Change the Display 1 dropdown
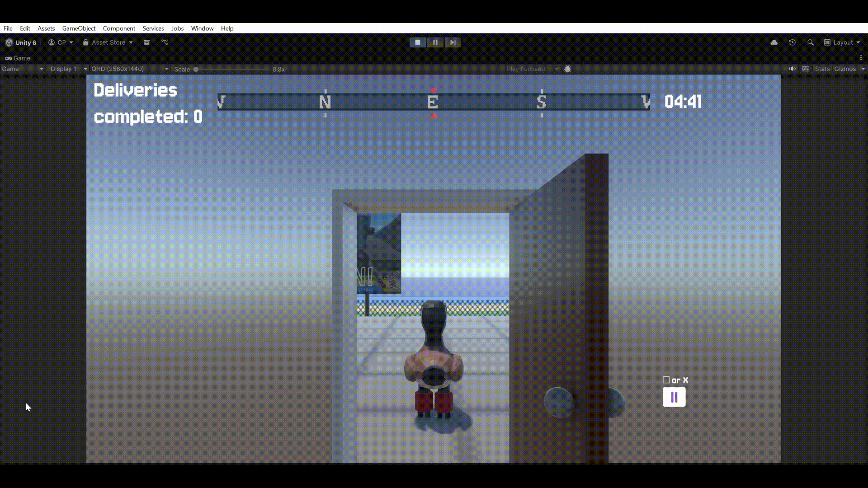The image size is (868, 488). pyautogui.click(x=69, y=69)
